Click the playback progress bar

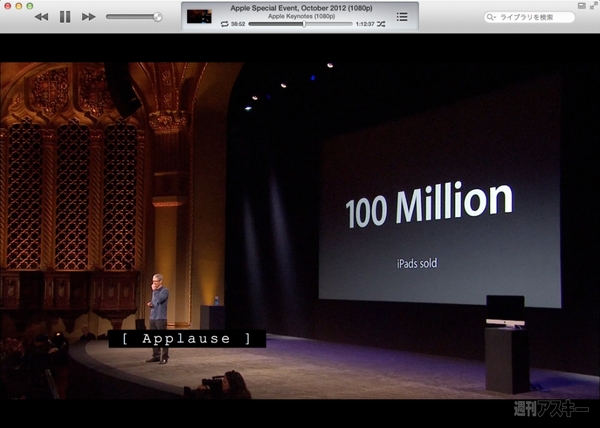pos(300,24)
